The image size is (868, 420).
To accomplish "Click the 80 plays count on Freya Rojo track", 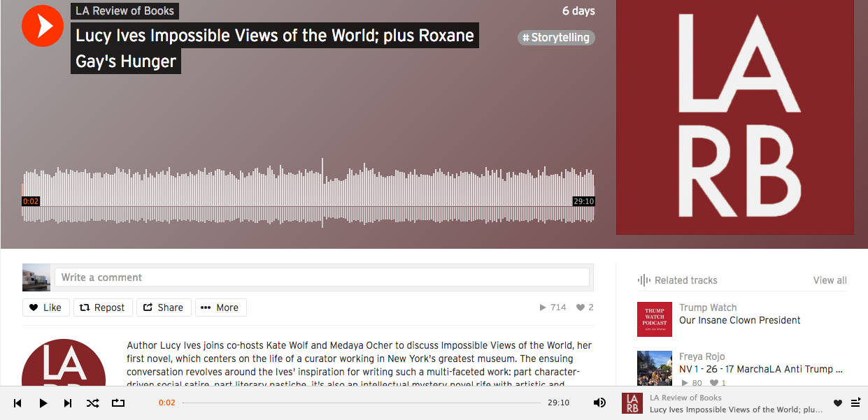I will (x=691, y=383).
